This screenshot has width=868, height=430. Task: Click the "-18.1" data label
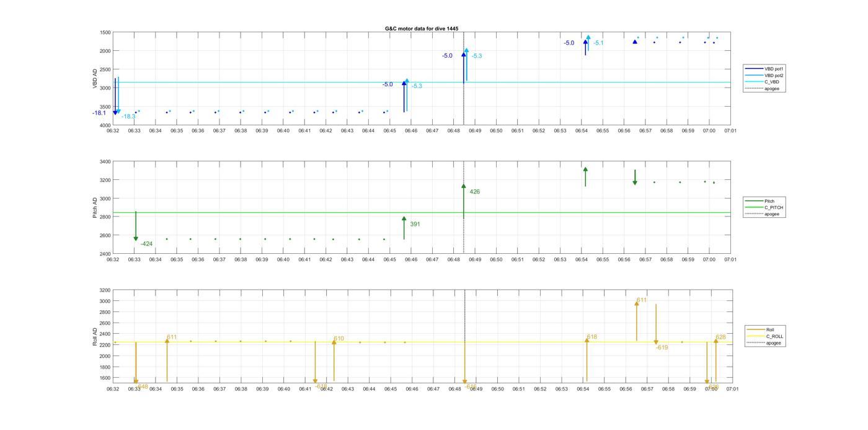point(99,113)
